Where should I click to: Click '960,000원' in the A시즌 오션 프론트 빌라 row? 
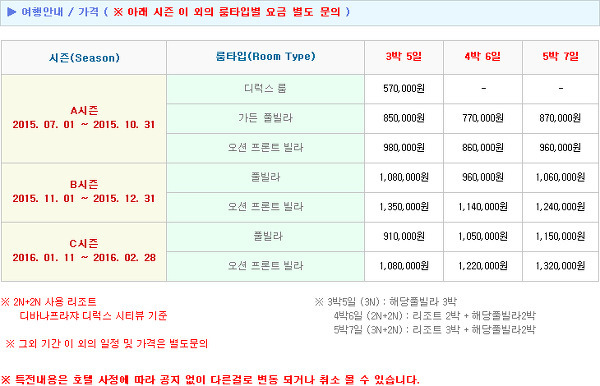tap(560, 148)
